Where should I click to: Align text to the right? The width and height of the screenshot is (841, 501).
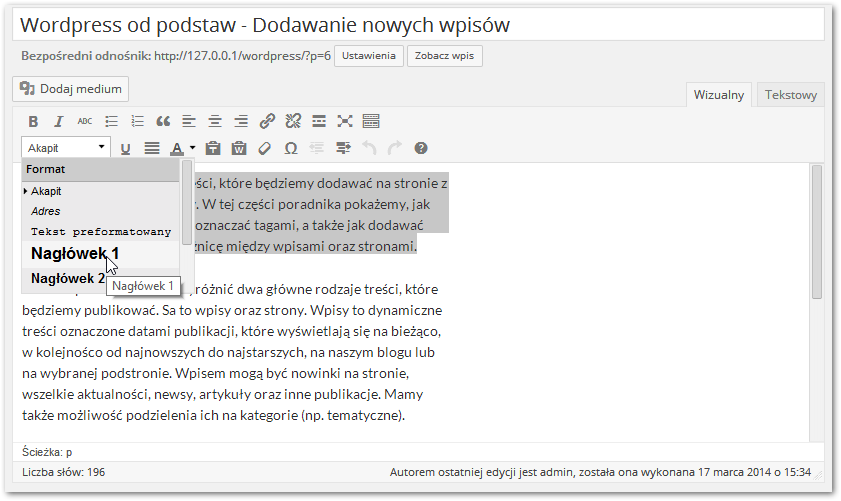click(241, 122)
